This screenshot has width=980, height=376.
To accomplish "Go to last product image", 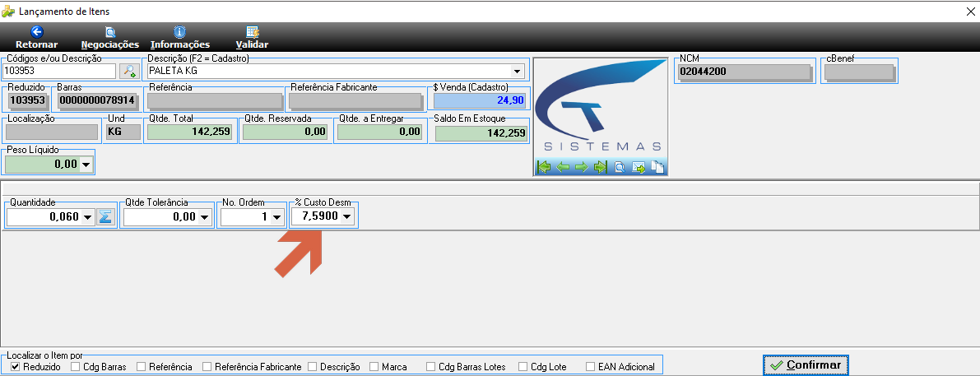I will (600, 167).
